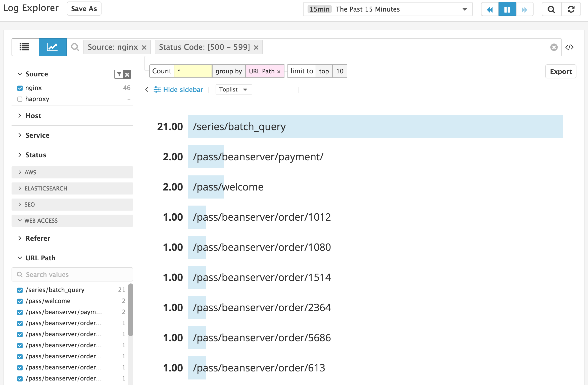Click the Save As button

[84, 8]
